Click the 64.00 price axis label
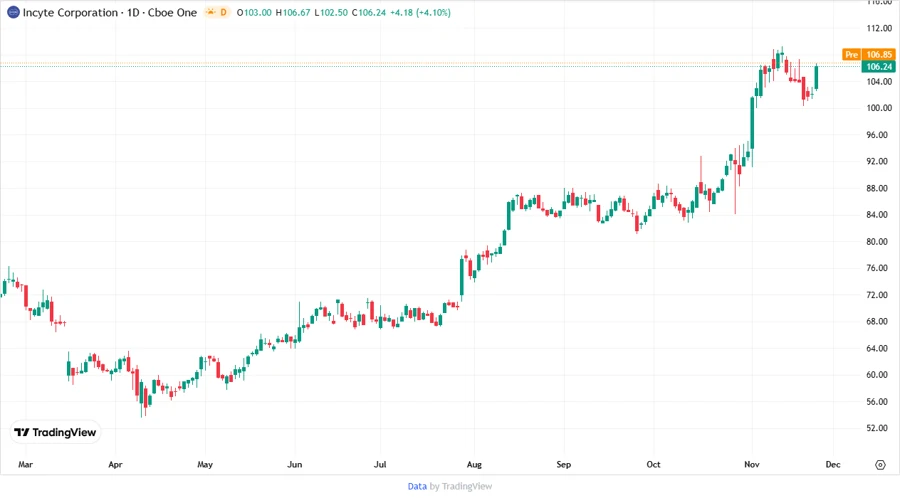This screenshot has height=498, width=900. [878, 348]
